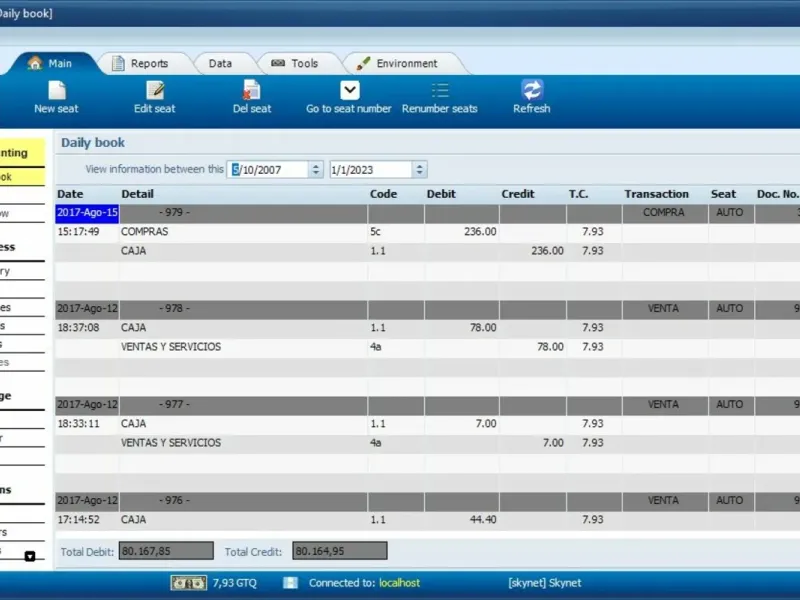Click the New seat icon

click(57, 91)
